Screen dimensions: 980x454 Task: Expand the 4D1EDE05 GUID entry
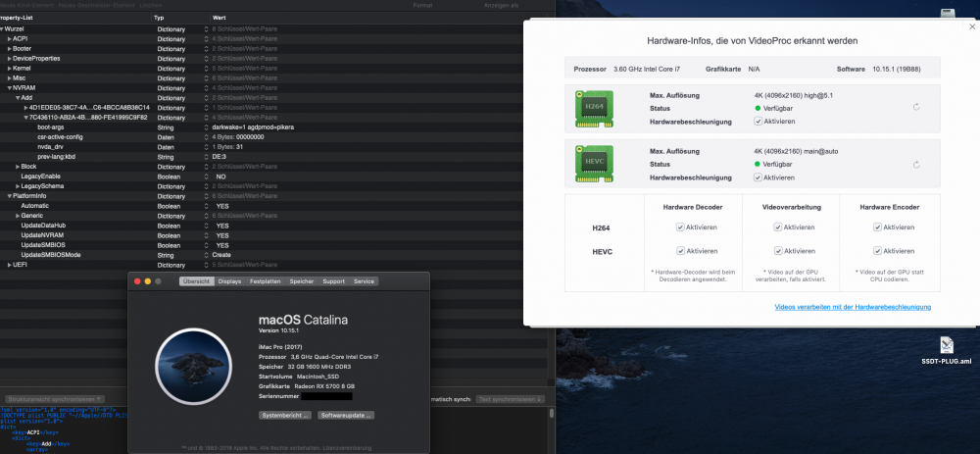(25, 108)
